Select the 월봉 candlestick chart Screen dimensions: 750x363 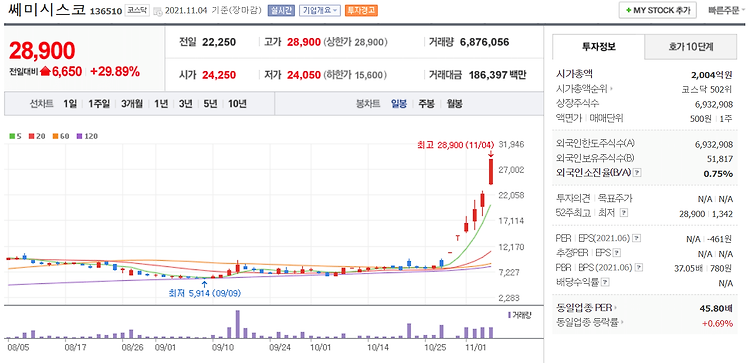(x=454, y=104)
